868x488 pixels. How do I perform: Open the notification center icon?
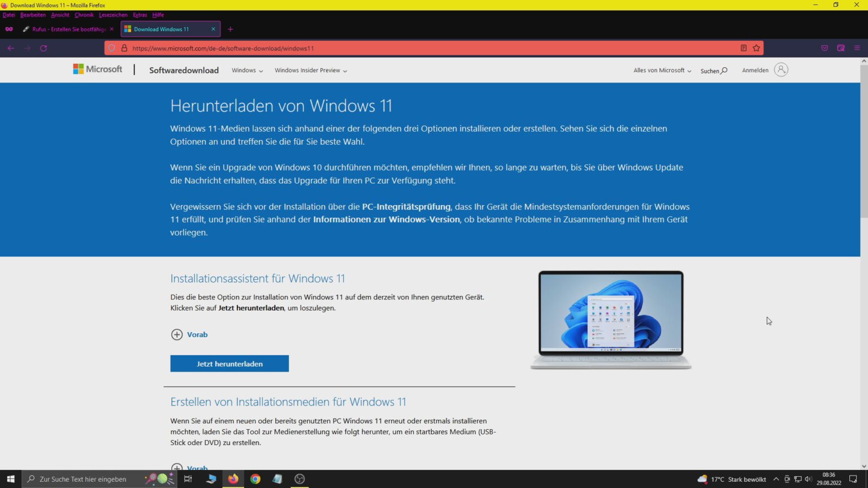click(x=853, y=479)
